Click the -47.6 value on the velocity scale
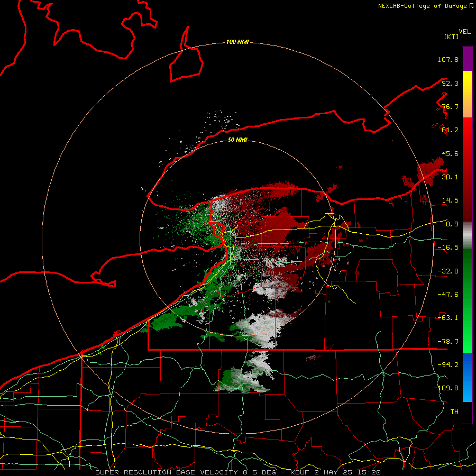Screen dimensions: 476x476 pyautogui.click(x=448, y=295)
